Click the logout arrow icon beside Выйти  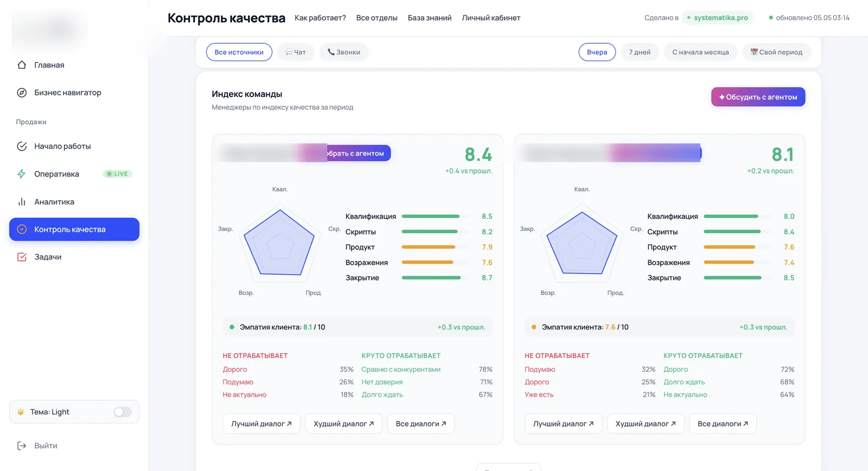(22, 446)
